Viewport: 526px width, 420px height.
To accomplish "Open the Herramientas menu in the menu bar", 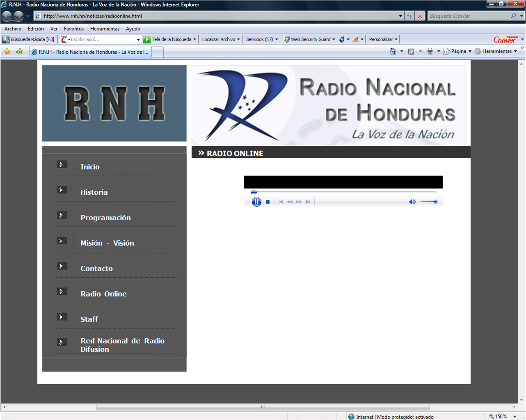I will click(105, 29).
